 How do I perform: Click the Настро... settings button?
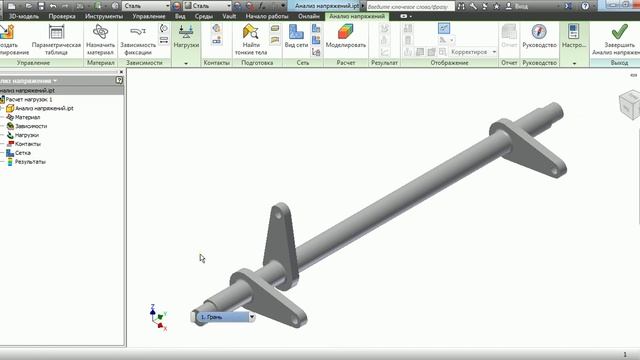(574, 37)
